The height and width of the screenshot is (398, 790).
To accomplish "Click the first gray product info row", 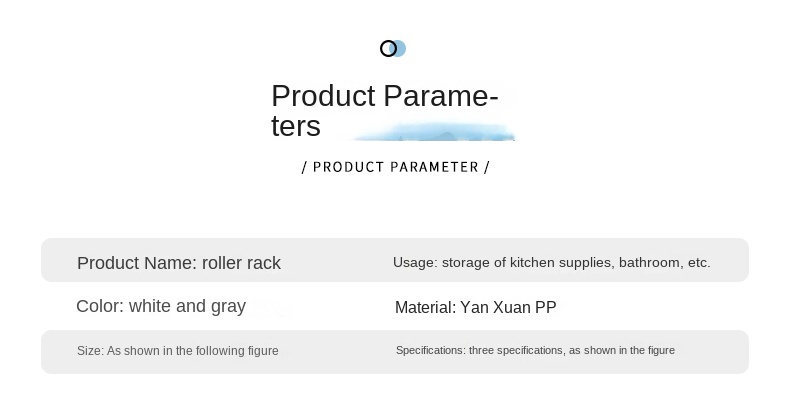I will pyautogui.click(x=395, y=260).
